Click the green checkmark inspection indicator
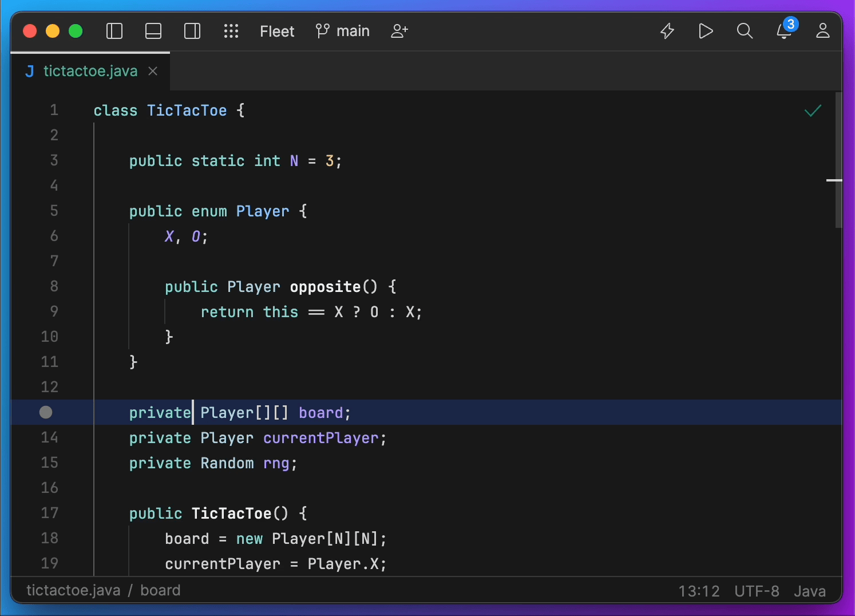This screenshot has width=855, height=616. click(x=813, y=110)
